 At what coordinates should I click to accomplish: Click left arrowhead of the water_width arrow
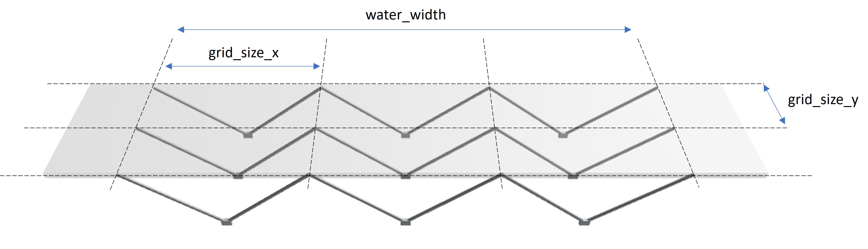(181, 30)
